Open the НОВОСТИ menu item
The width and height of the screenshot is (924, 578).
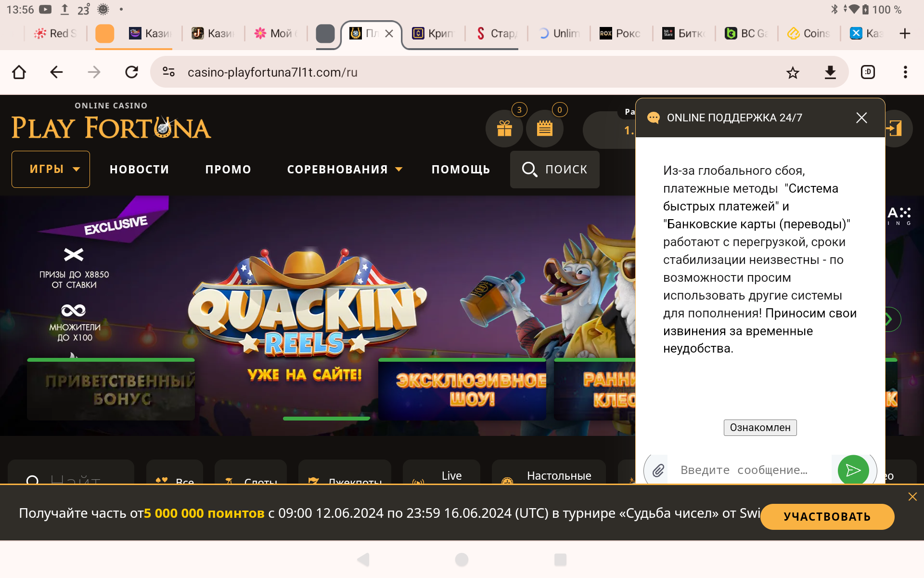click(139, 170)
